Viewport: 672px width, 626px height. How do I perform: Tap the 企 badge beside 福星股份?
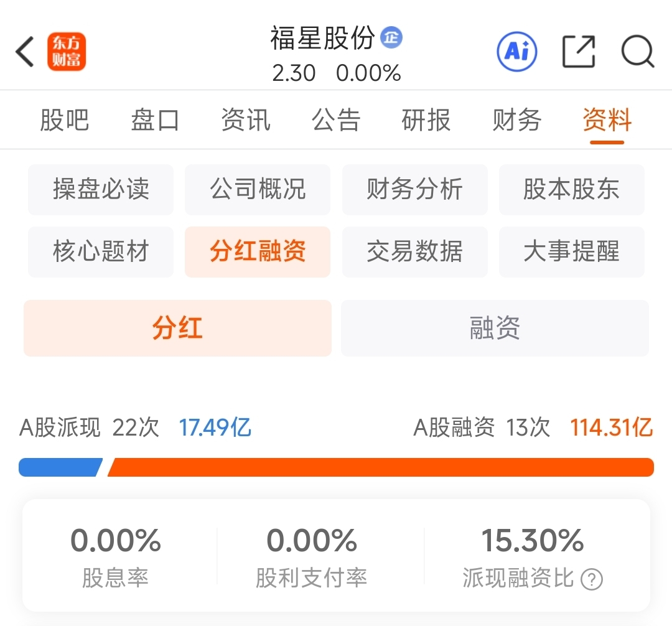click(392, 37)
